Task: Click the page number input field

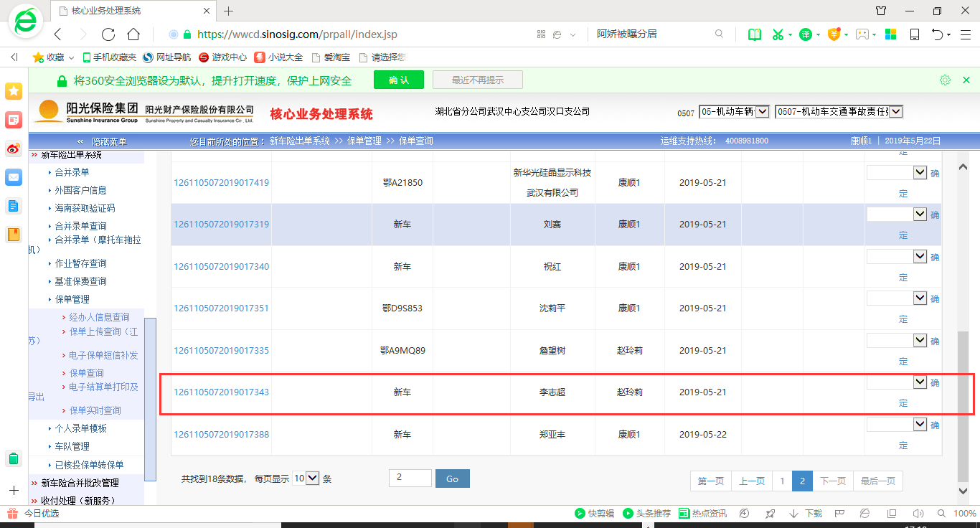Action: point(410,478)
